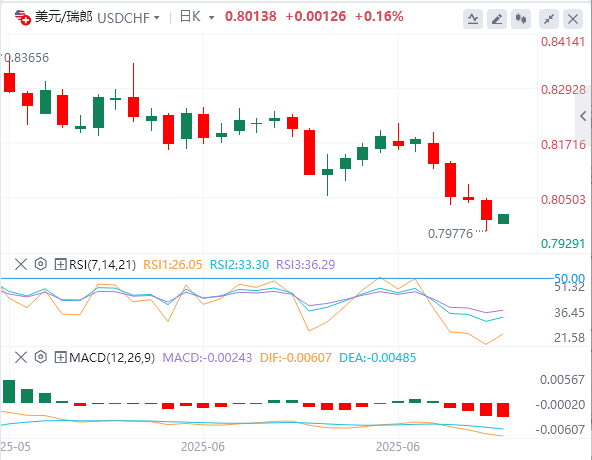Click the MACD(12,26,9) label
This screenshot has width=592, height=460.
point(112,358)
